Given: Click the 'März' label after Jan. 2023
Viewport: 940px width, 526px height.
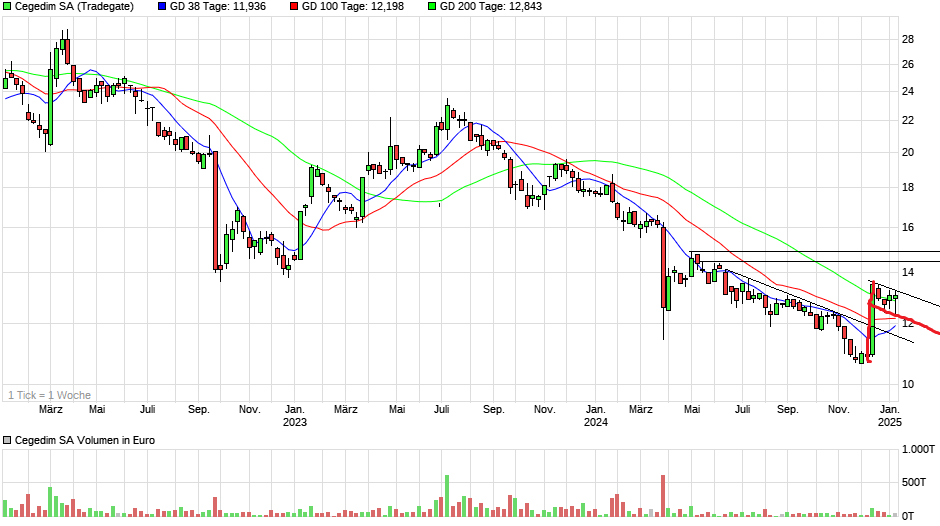Looking at the screenshot, I should [346, 410].
